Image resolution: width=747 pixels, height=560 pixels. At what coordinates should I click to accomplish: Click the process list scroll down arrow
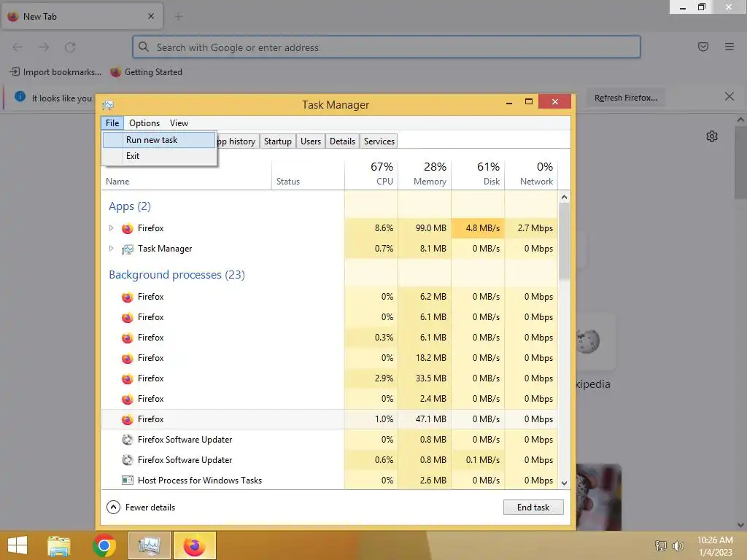(564, 483)
